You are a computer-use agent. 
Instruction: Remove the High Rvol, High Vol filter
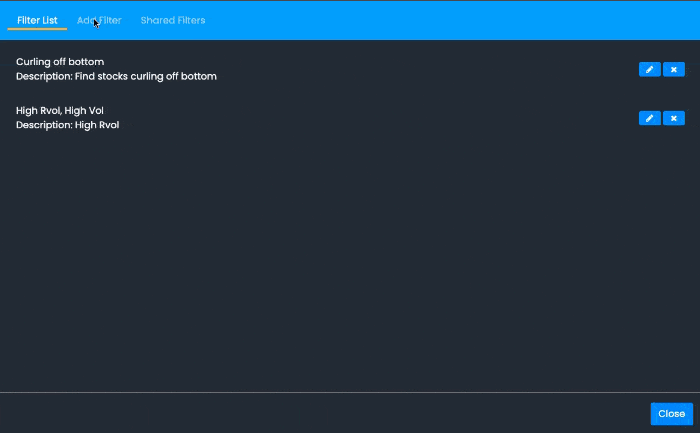click(674, 118)
